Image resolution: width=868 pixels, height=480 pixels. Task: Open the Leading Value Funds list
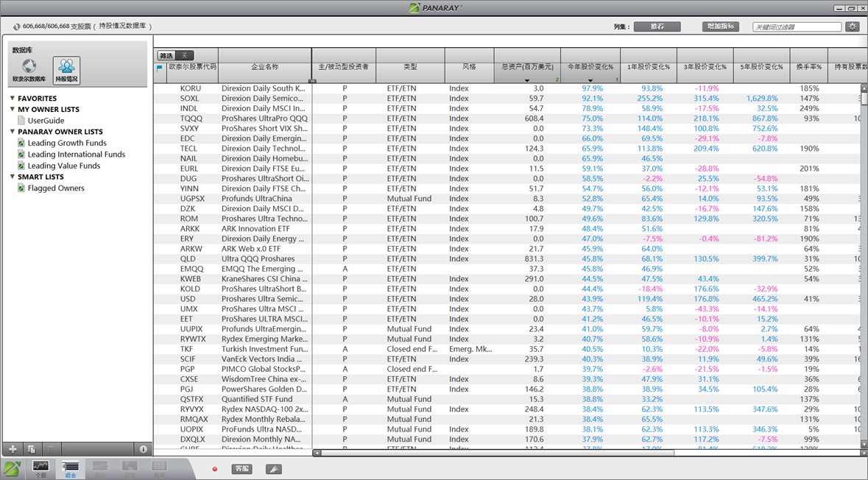pos(64,166)
